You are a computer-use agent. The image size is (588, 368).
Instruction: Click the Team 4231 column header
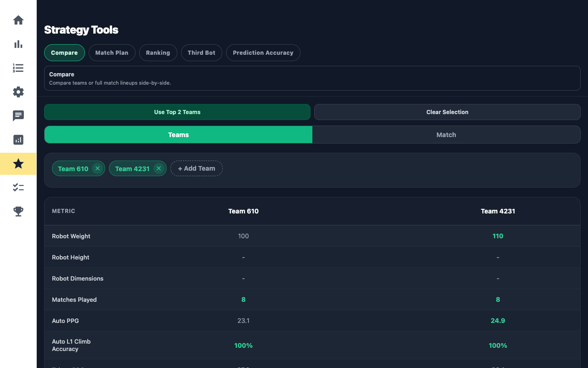pyautogui.click(x=498, y=211)
